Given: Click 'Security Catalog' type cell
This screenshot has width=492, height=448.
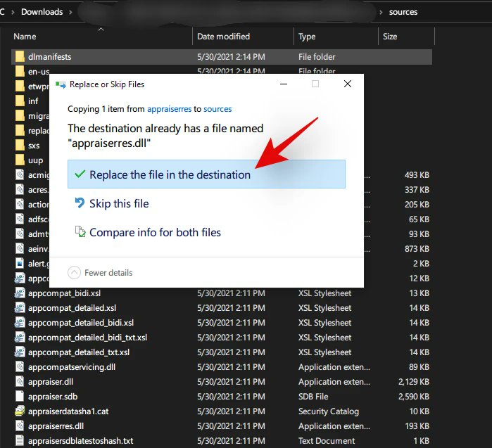Looking at the screenshot, I should [329, 411].
